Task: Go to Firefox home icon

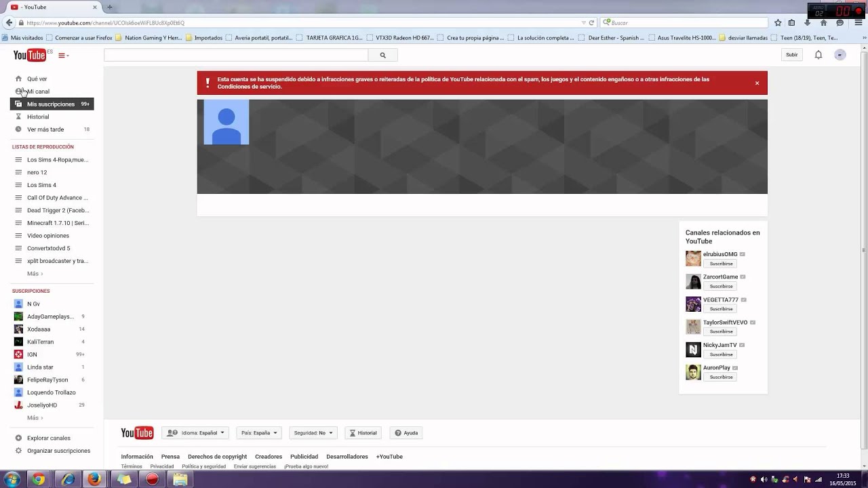Action: coord(823,22)
